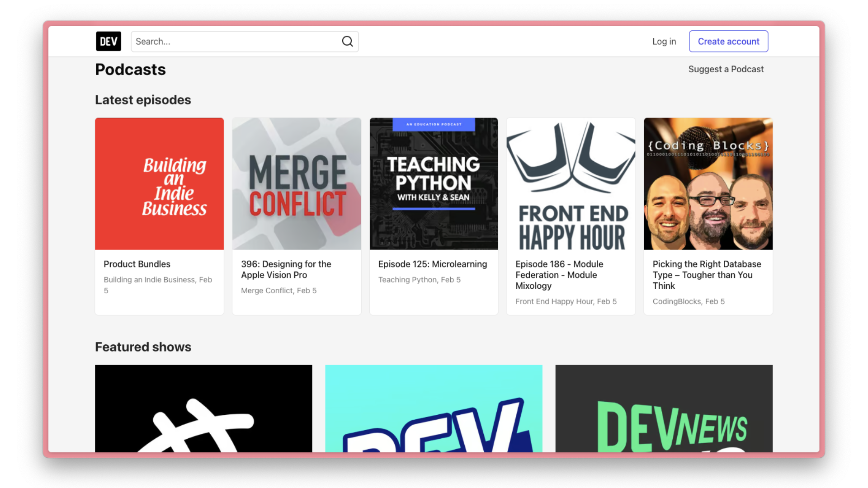Click the Latest episodes heading
Screen dimensions: 868x488
coord(143,100)
